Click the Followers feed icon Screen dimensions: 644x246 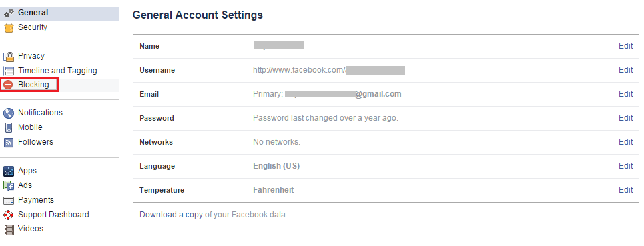(x=9, y=142)
